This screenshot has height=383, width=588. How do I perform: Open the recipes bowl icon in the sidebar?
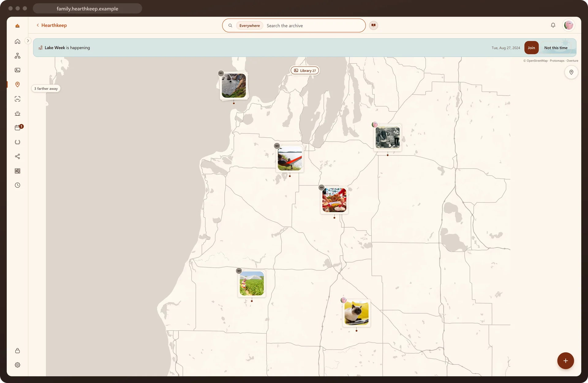point(17,113)
